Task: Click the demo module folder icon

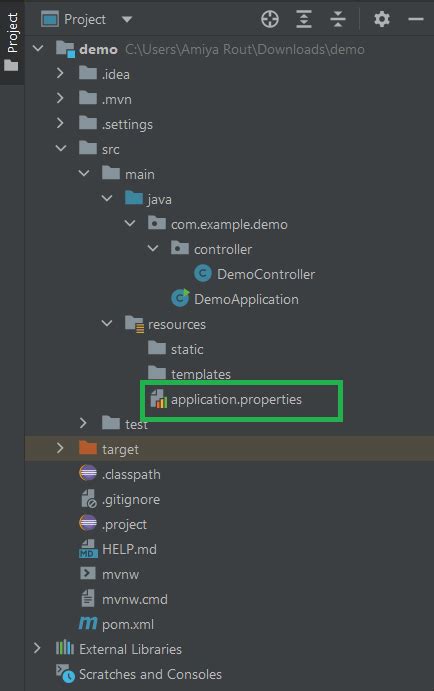Action: click(65, 48)
